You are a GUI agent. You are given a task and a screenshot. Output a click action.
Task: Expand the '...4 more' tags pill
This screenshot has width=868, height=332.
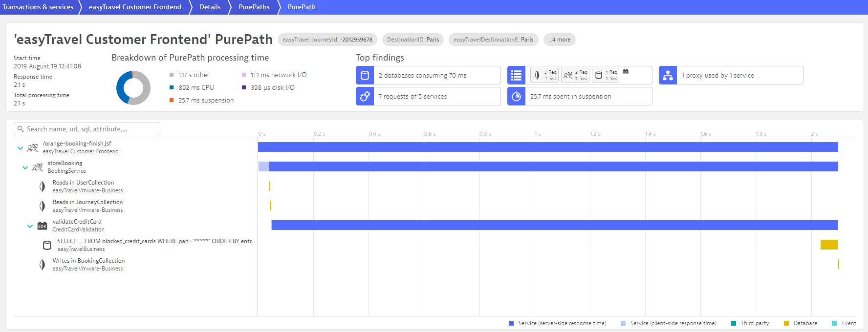coord(559,40)
